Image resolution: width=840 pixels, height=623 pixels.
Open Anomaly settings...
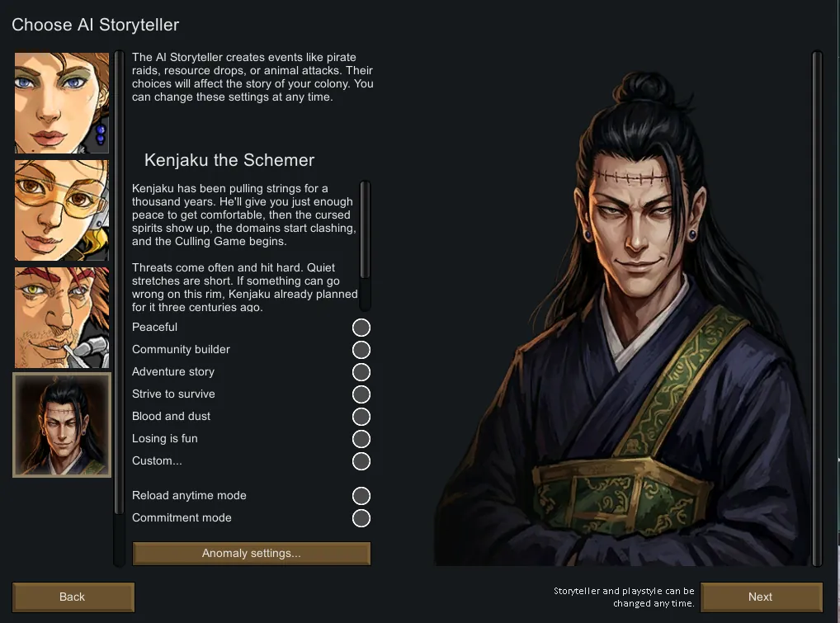[x=251, y=554]
